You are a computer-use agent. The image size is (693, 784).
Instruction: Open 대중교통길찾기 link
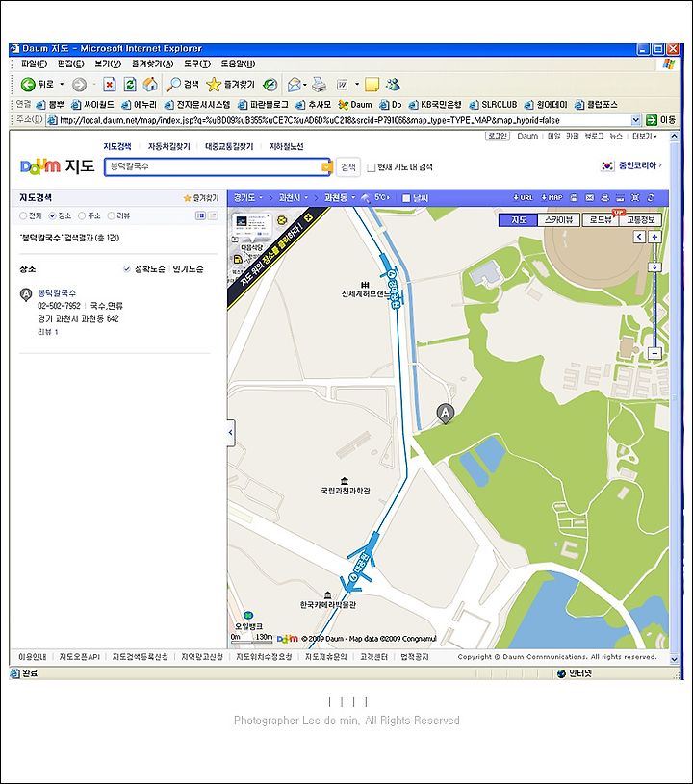229,146
